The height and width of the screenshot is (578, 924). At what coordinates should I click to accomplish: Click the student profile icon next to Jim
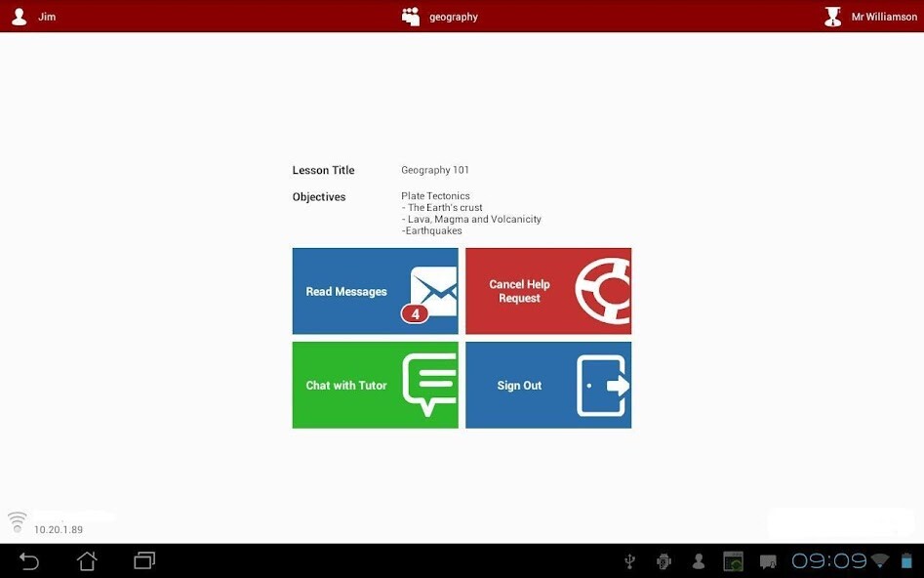pyautogui.click(x=19, y=16)
